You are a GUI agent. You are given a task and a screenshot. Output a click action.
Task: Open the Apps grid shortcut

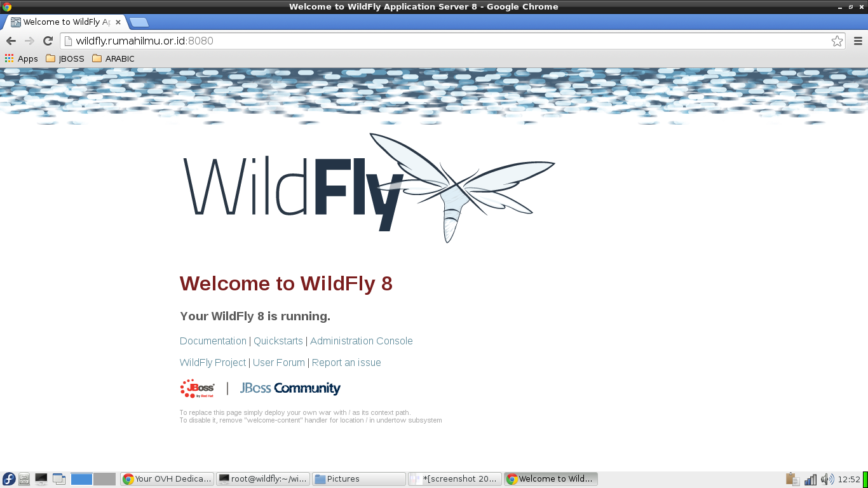click(x=21, y=58)
